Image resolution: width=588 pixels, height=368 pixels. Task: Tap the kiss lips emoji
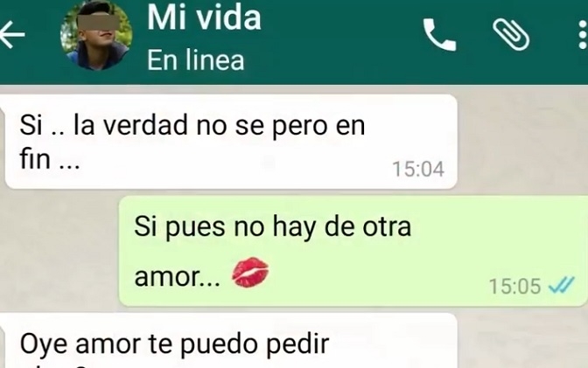250,273
